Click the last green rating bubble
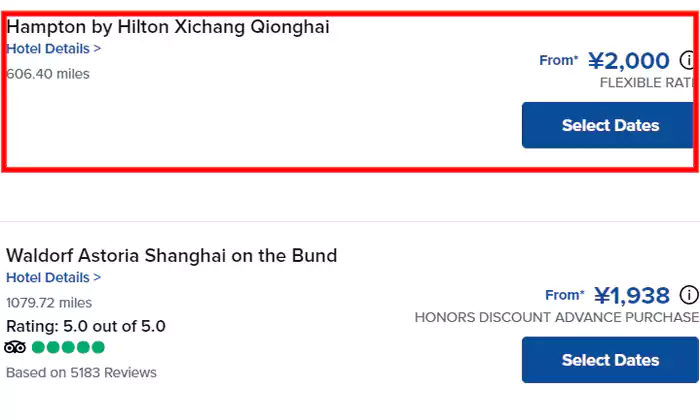700x420 pixels. tap(98, 347)
